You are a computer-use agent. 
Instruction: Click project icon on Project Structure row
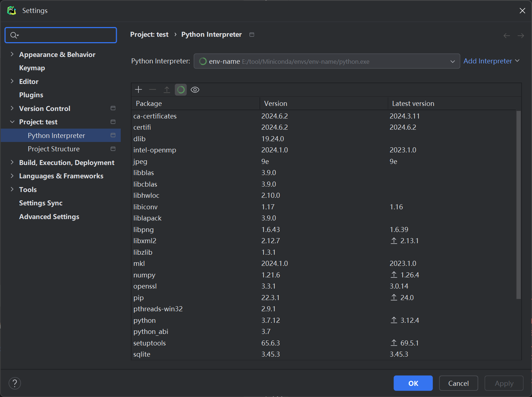(x=113, y=149)
